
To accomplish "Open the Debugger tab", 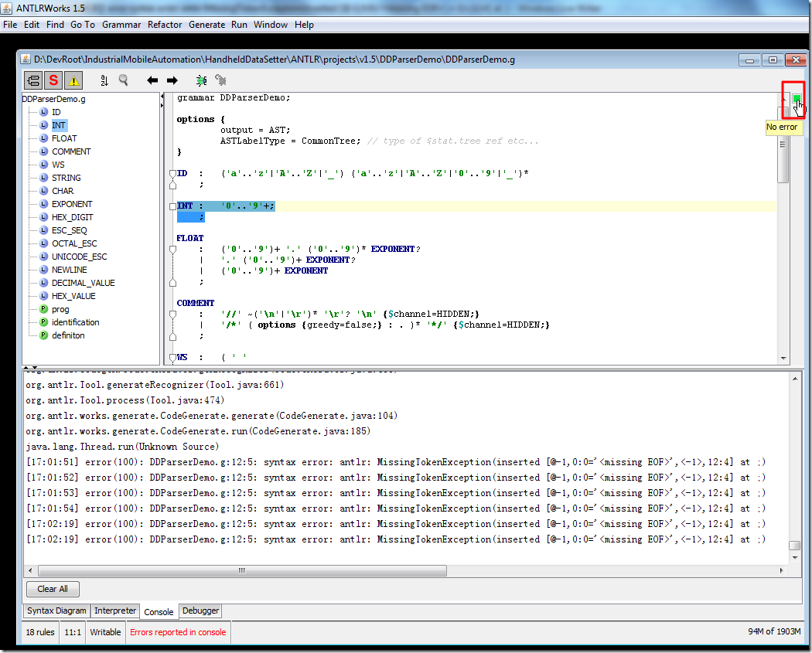I will click(200, 610).
